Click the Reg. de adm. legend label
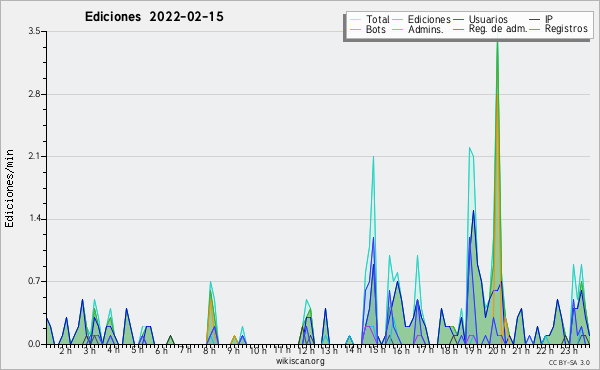The height and width of the screenshot is (370, 600). coord(498,29)
